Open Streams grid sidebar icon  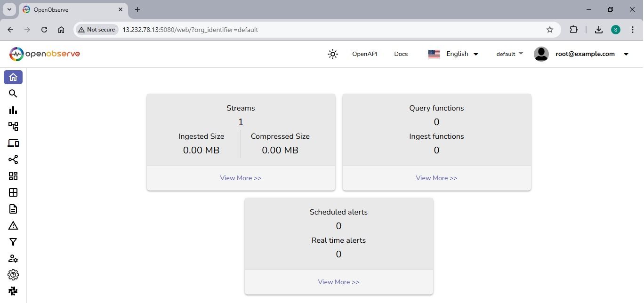click(x=13, y=192)
